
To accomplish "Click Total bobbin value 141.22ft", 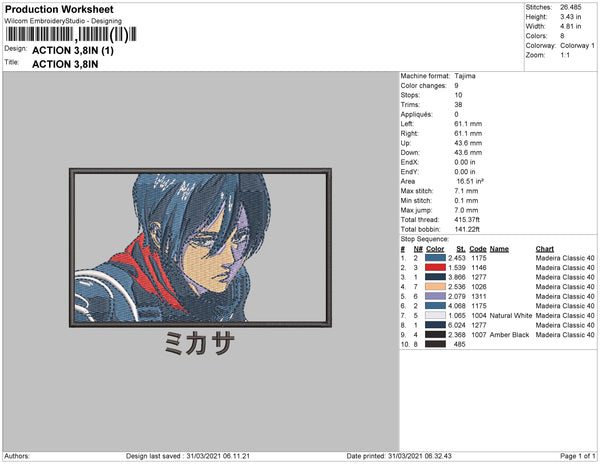I will tap(467, 230).
